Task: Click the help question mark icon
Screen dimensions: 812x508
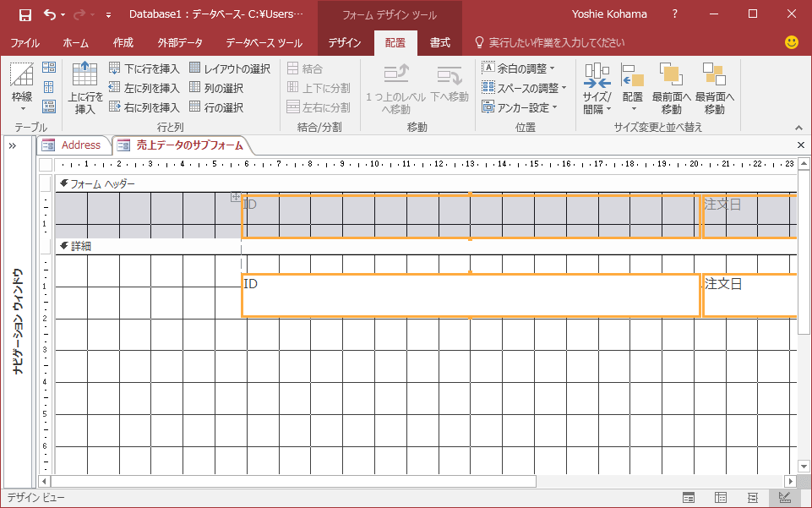Action: [675, 14]
